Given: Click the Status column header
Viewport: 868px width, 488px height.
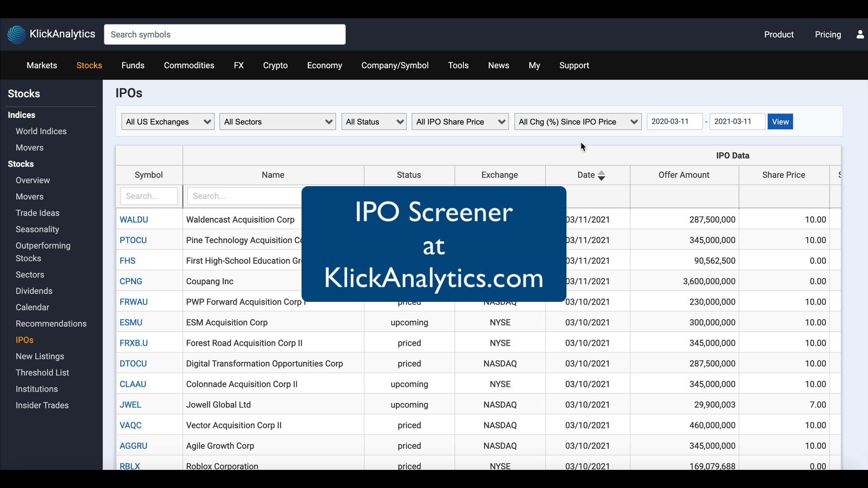Looking at the screenshot, I should coord(409,175).
